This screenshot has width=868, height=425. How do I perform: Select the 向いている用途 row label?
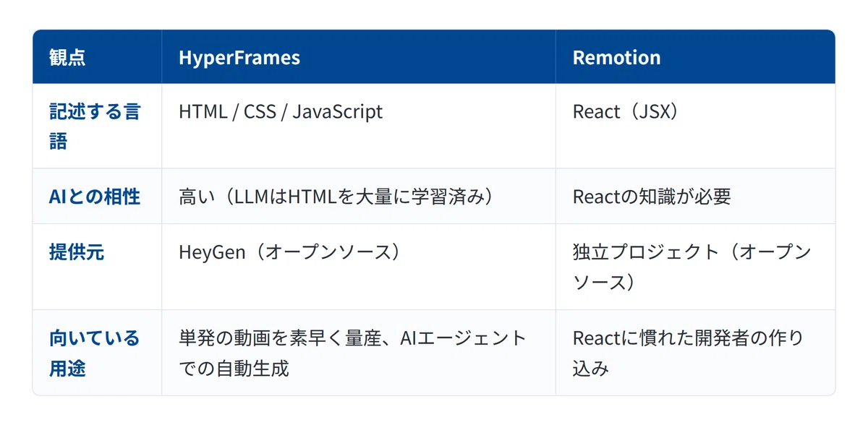coord(97,353)
